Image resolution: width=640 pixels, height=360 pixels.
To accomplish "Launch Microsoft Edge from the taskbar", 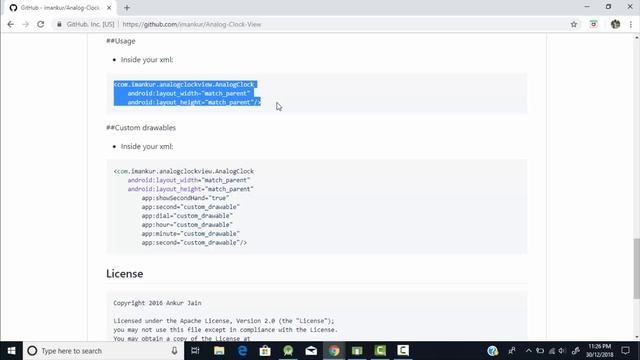I will [242, 351].
